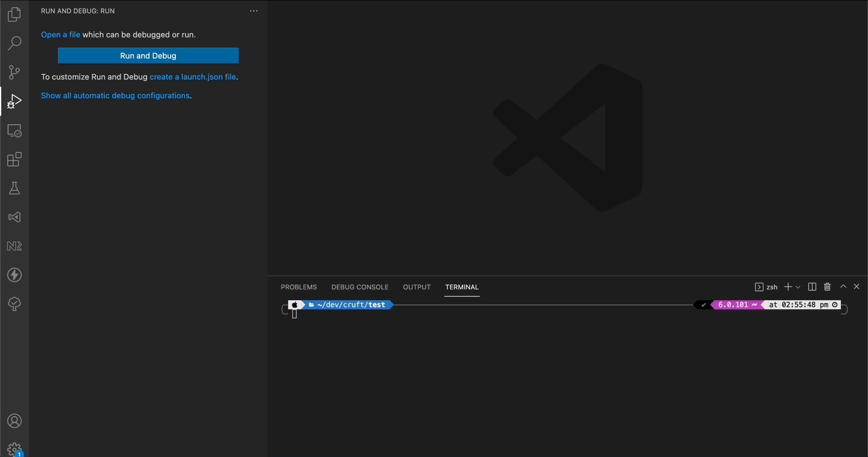Click 'Show all automatic debug configurations' link

(x=115, y=95)
